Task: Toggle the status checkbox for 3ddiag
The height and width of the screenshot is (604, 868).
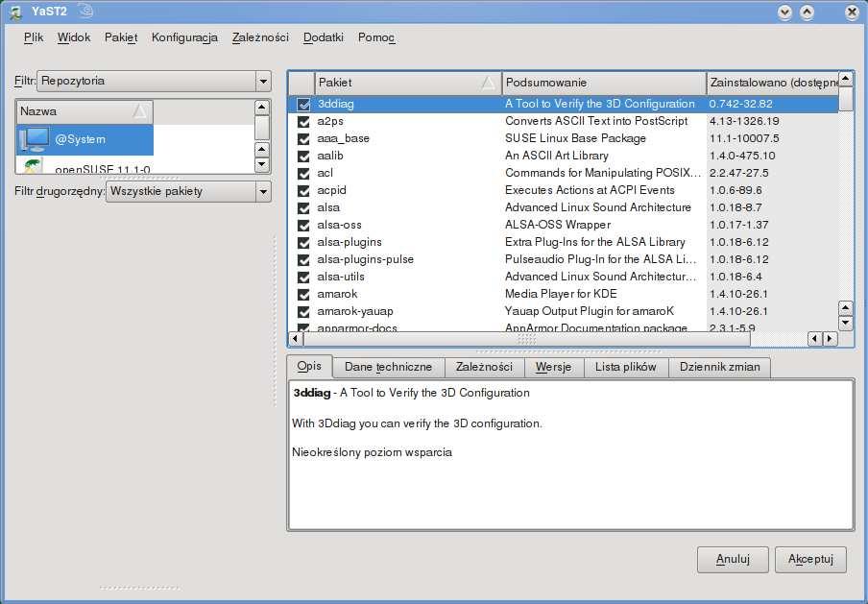Action: [303, 104]
